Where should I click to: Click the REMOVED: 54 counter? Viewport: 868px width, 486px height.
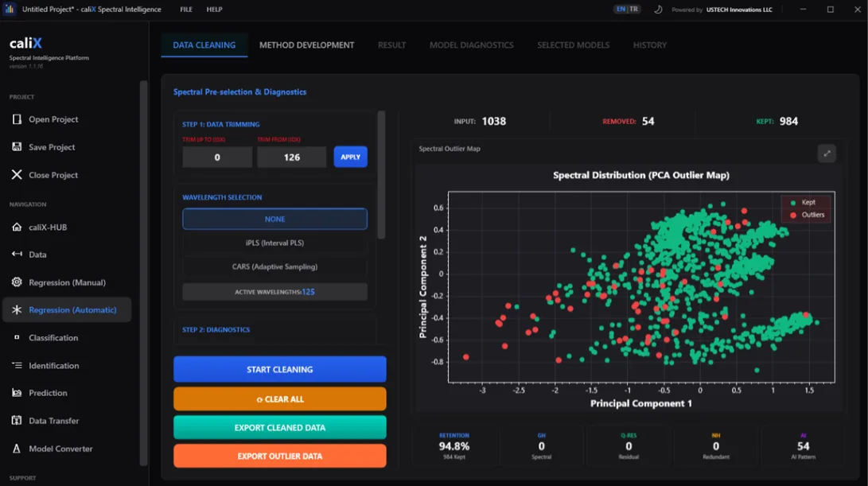coord(629,121)
